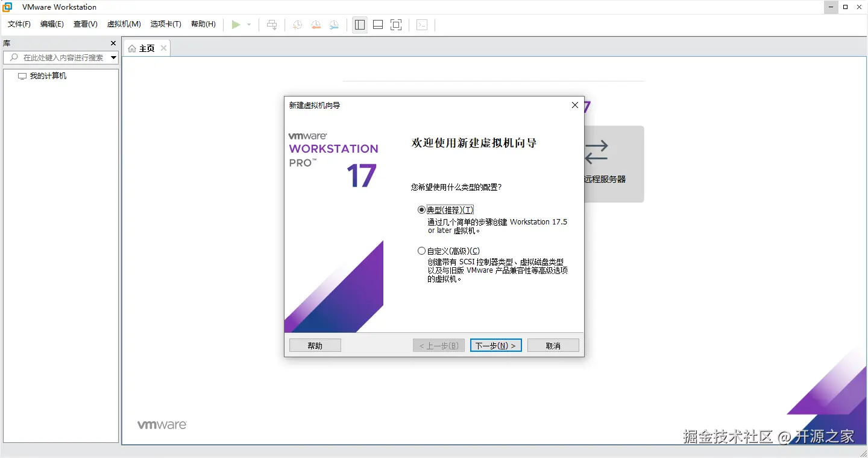This screenshot has height=458, width=868.
Task: Open the library search filter dropdown
Action: (112, 57)
